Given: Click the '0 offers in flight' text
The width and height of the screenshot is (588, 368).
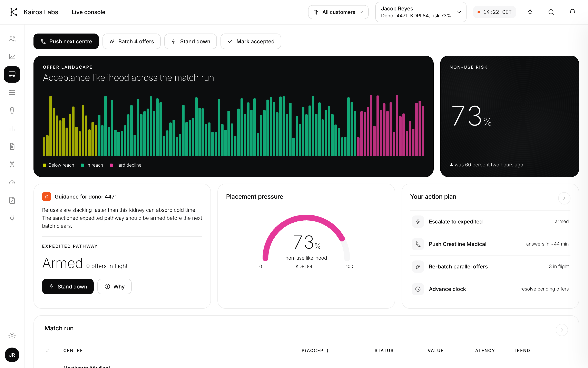Looking at the screenshot, I should 107,266.
